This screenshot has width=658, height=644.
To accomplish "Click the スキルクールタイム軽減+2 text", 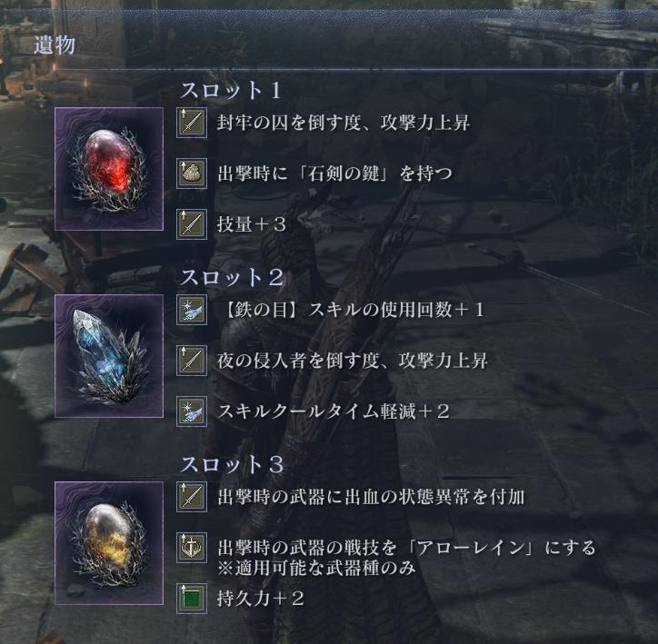I will click(x=334, y=411).
